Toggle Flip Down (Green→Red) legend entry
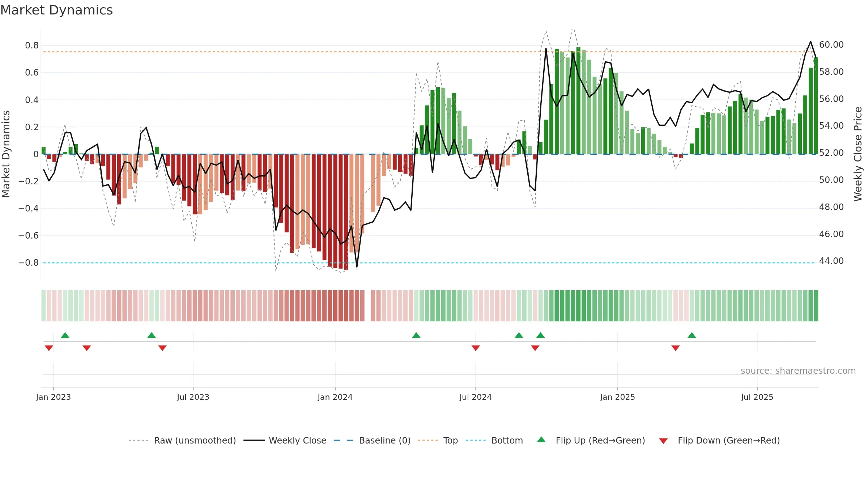The image size is (868, 488). coord(719,440)
